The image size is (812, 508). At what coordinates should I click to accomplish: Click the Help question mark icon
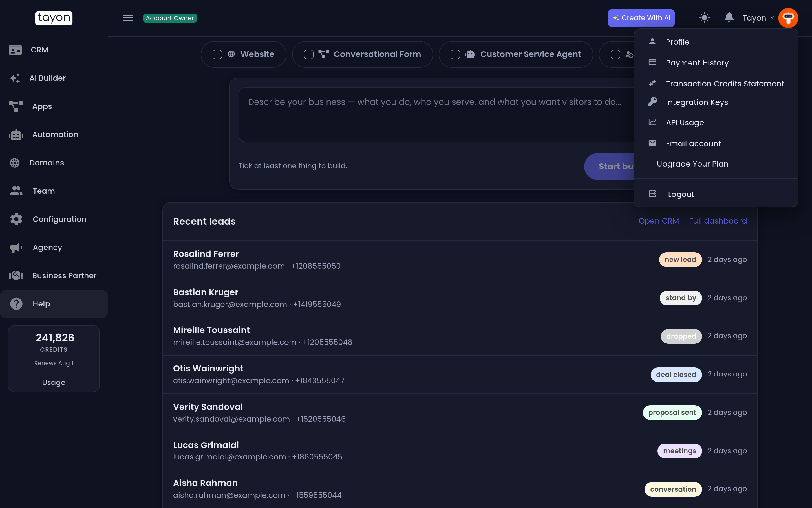(16, 304)
